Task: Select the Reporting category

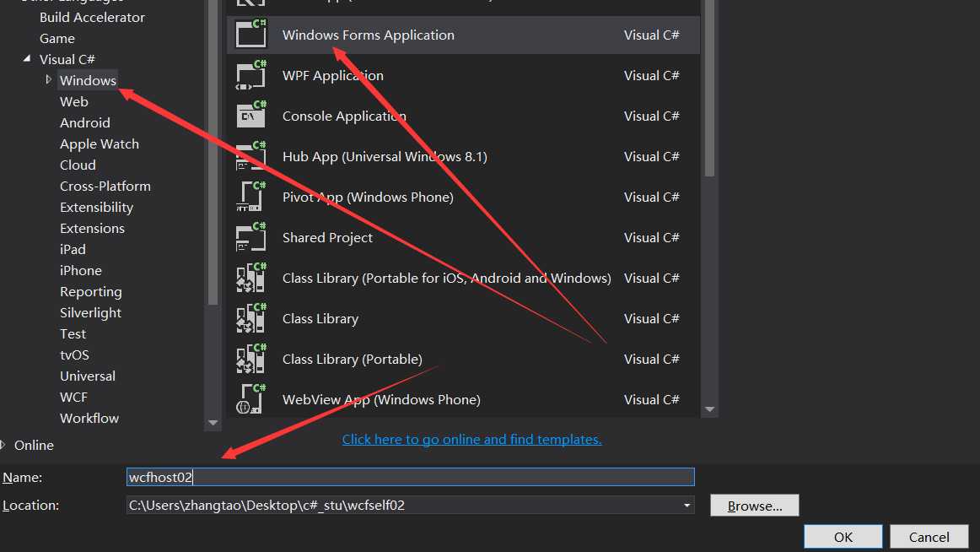Action: pos(90,292)
